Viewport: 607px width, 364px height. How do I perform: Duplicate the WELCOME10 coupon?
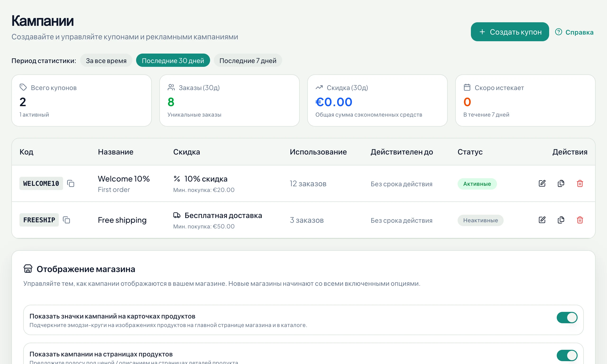[561, 183]
